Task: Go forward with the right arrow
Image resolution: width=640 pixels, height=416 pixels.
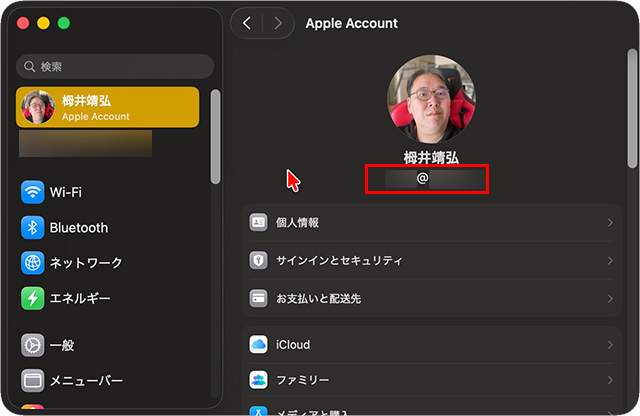Action: pos(278,23)
